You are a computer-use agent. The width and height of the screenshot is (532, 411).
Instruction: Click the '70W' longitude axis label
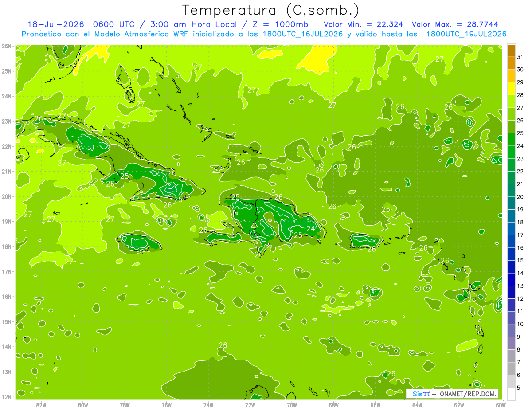(292, 405)
